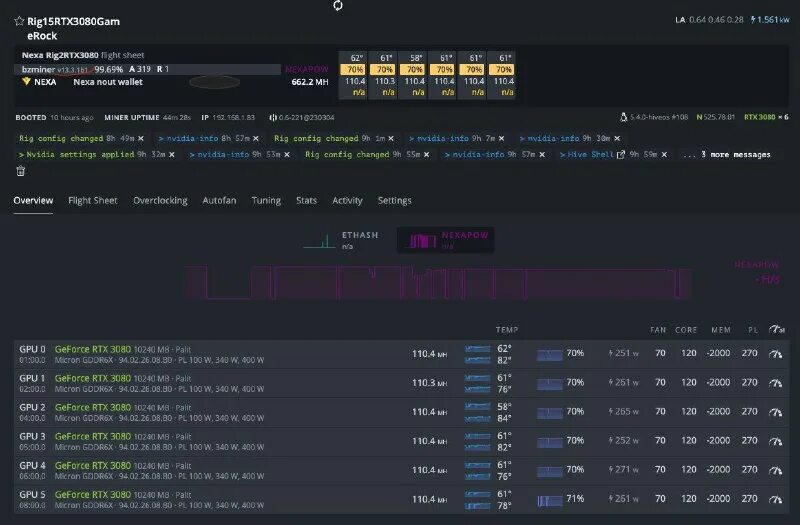Open the Tuning tab
Viewport: 800px width, 525px height.
[266, 201]
